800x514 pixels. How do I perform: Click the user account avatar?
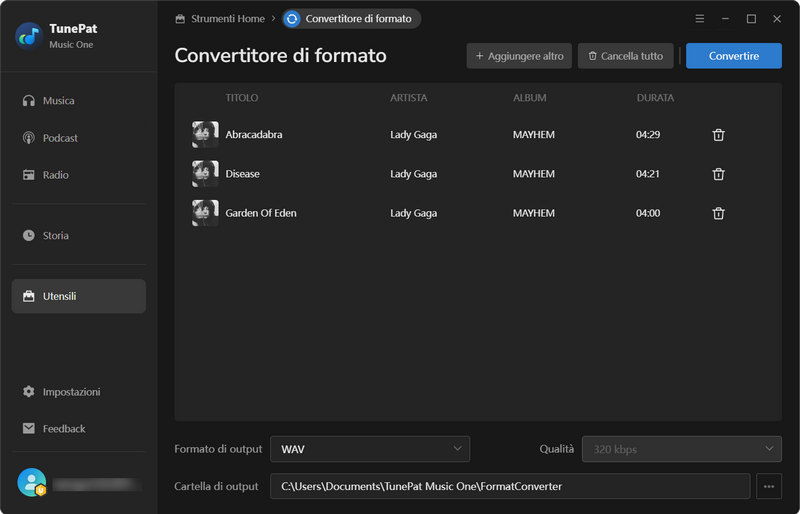click(x=32, y=482)
